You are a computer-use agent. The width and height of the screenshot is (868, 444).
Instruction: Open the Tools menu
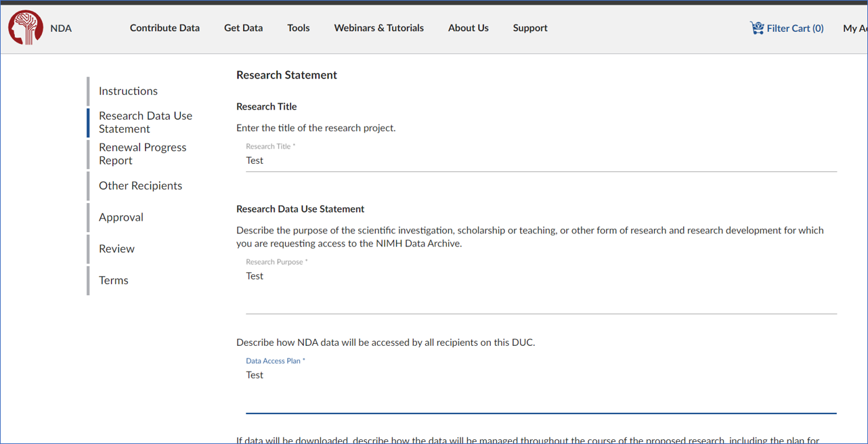[299, 28]
